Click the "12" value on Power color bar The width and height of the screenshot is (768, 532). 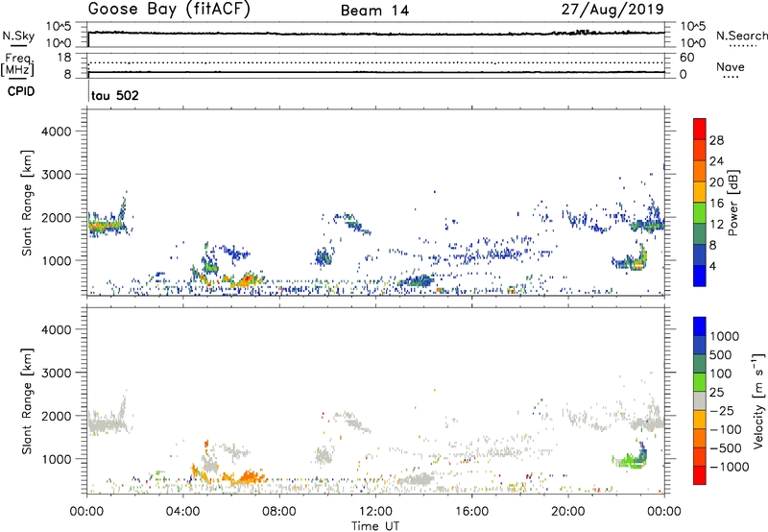pyautogui.click(x=716, y=225)
